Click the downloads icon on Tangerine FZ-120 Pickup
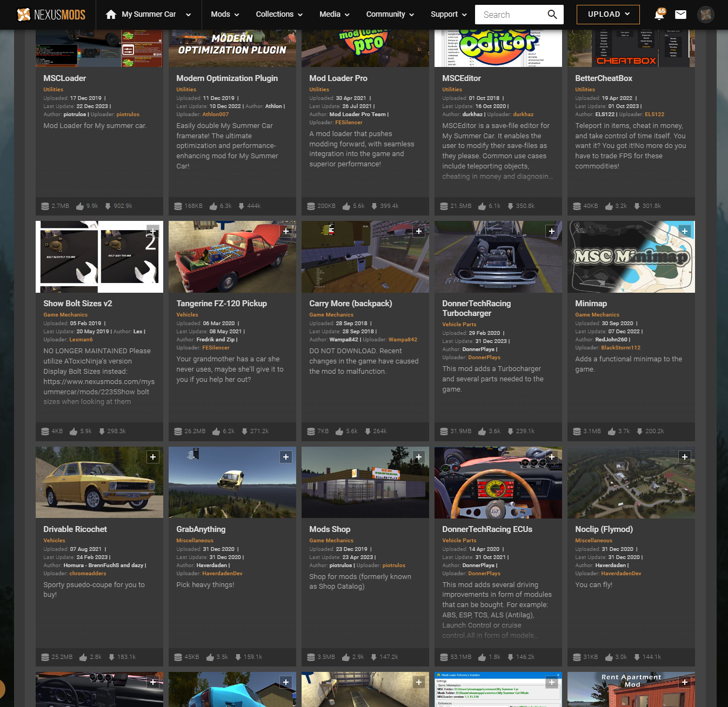The image size is (728, 707). 244,432
